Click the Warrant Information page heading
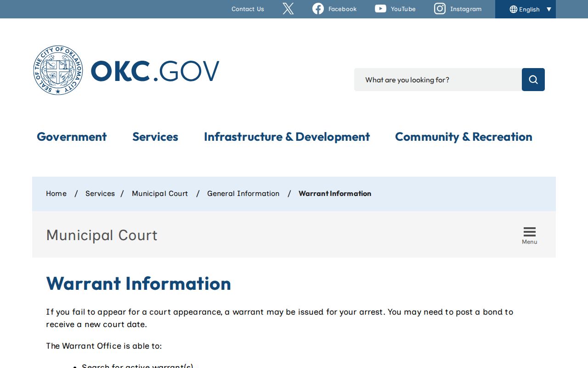The image size is (588, 368). pos(138,283)
